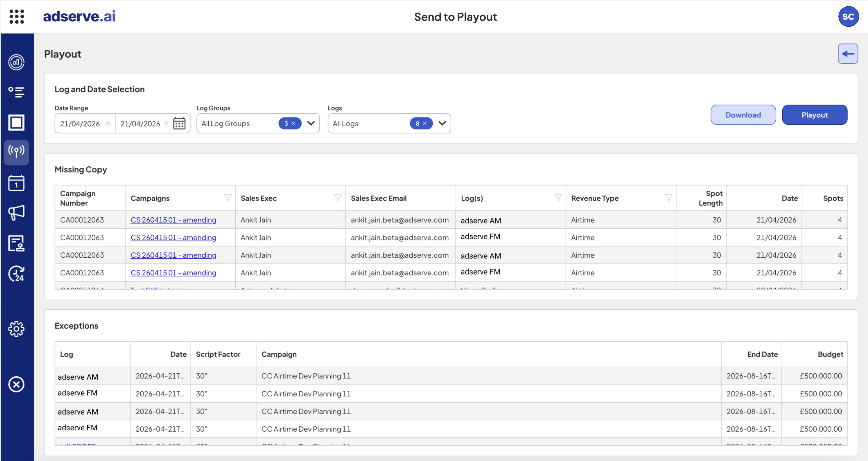Click the Exceptions Campaign column header
868x461 pixels.
click(x=488, y=354)
